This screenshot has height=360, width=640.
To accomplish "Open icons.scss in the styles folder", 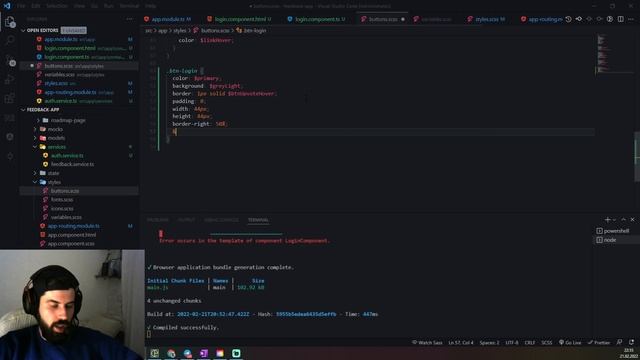I will pos(62,209).
